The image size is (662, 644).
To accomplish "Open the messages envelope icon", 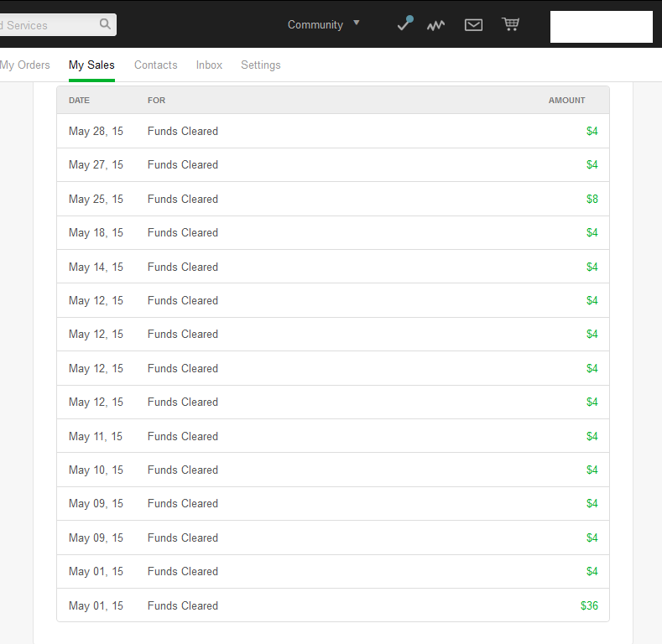I will (x=473, y=25).
